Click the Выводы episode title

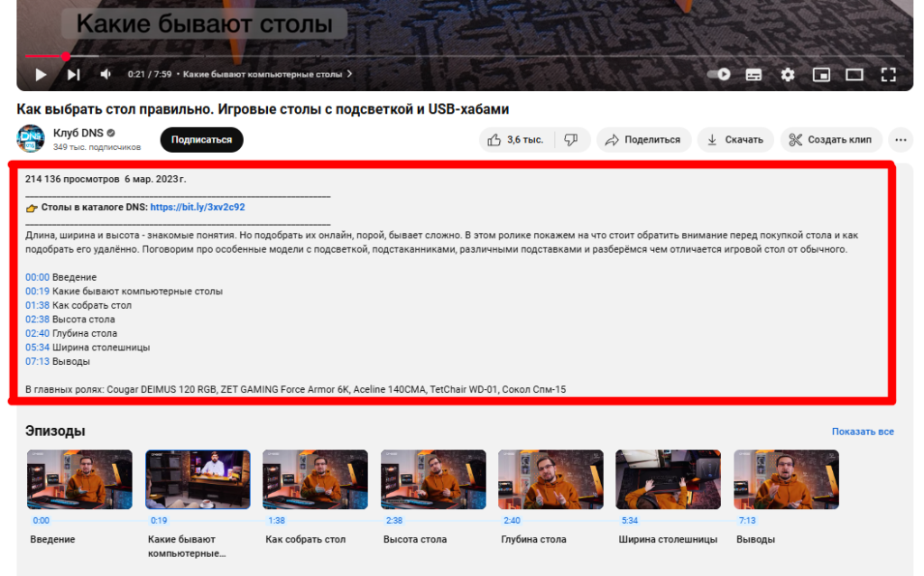(x=755, y=540)
